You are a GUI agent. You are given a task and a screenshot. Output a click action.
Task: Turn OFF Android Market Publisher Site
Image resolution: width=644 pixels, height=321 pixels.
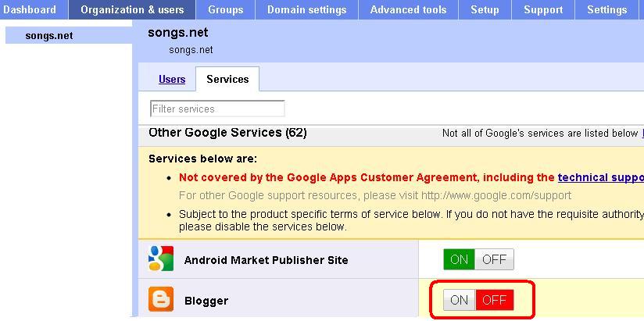click(x=494, y=259)
